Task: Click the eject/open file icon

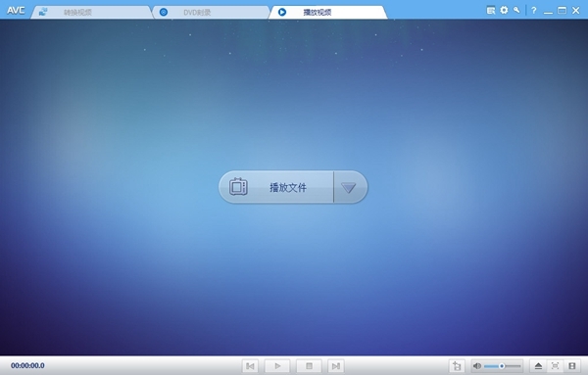Action: [538, 366]
